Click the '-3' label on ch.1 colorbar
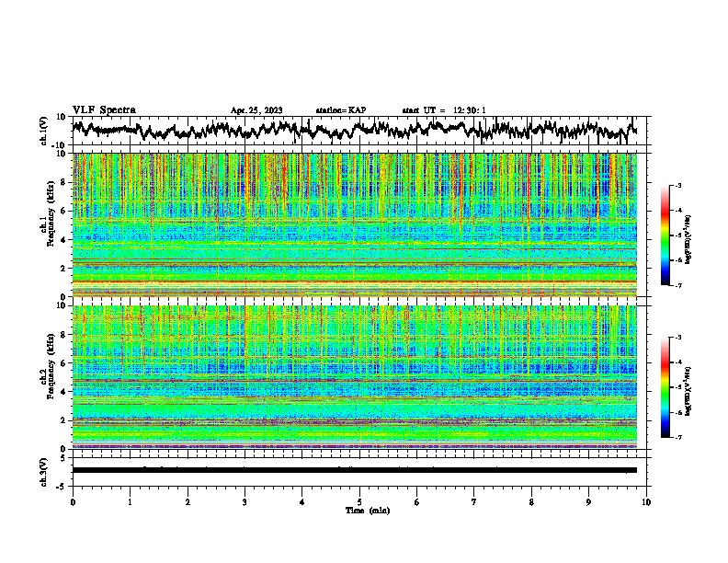Viewport: 728px width, 563px height. 678,185
